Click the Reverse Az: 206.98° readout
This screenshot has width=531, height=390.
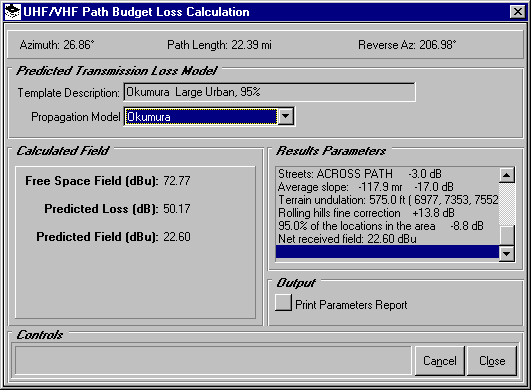click(407, 45)
